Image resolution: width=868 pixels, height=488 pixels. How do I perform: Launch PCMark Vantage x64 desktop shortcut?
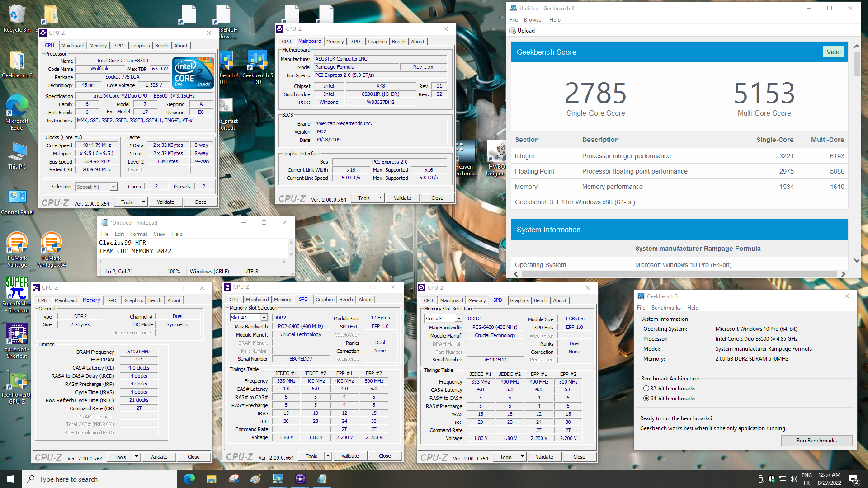coord(51,249)
